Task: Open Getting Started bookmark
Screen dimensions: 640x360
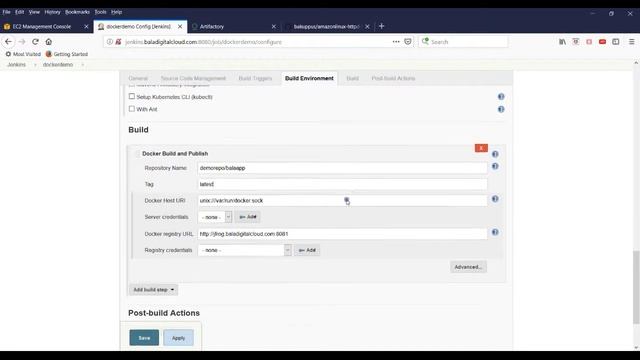Action: (x=67, y=54)
